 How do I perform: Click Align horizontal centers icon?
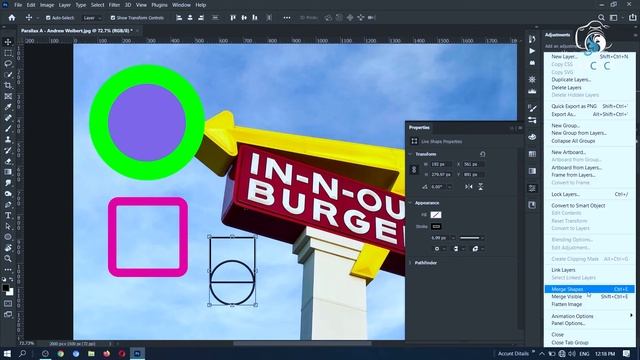click(x=190, y=18)
